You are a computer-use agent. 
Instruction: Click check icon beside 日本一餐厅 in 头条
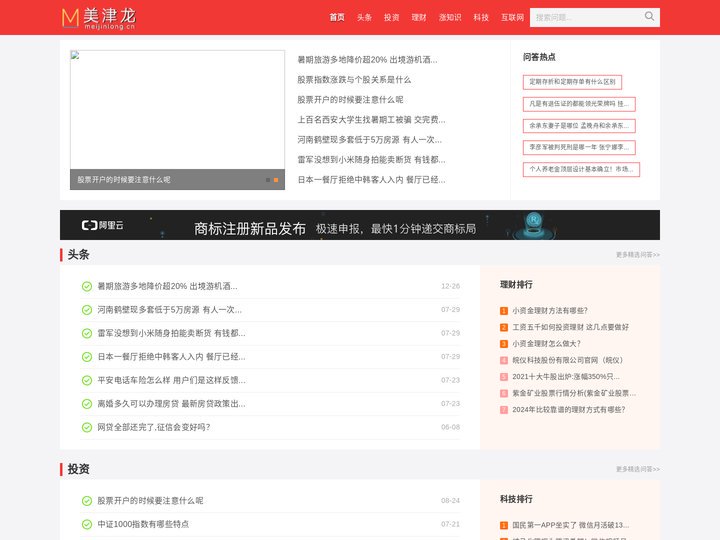87,357
